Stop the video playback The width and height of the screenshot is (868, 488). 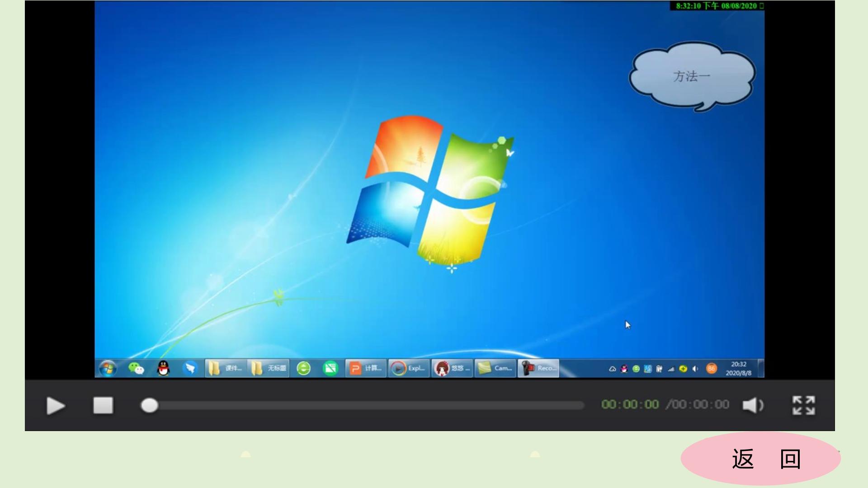pyautogui.click(x=103, y=405)
